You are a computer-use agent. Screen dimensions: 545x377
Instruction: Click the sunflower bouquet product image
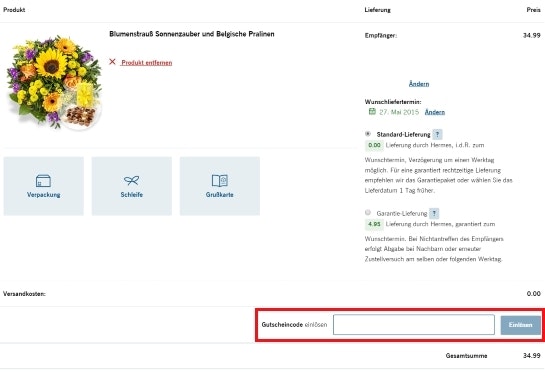(54, 82)
